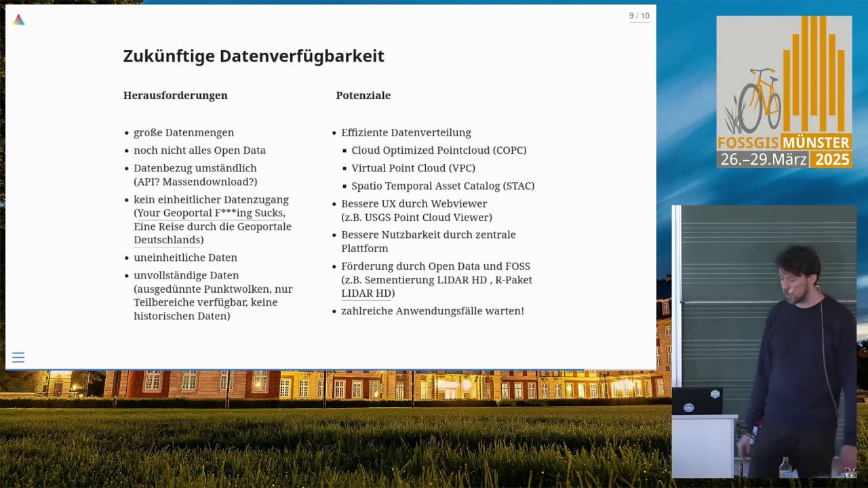The image size is (868, 488).
Task: Click Förderung durch Open Data und FOSS
Action: point(436,266)
